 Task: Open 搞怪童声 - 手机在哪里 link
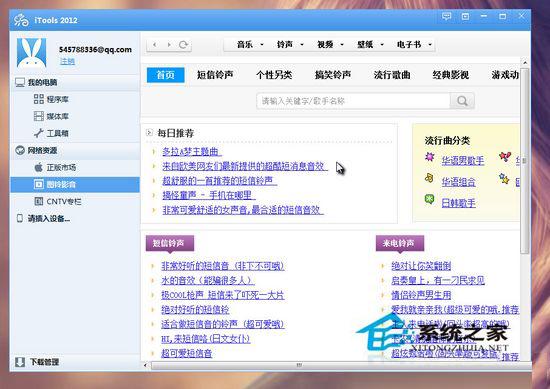(209, 195)
